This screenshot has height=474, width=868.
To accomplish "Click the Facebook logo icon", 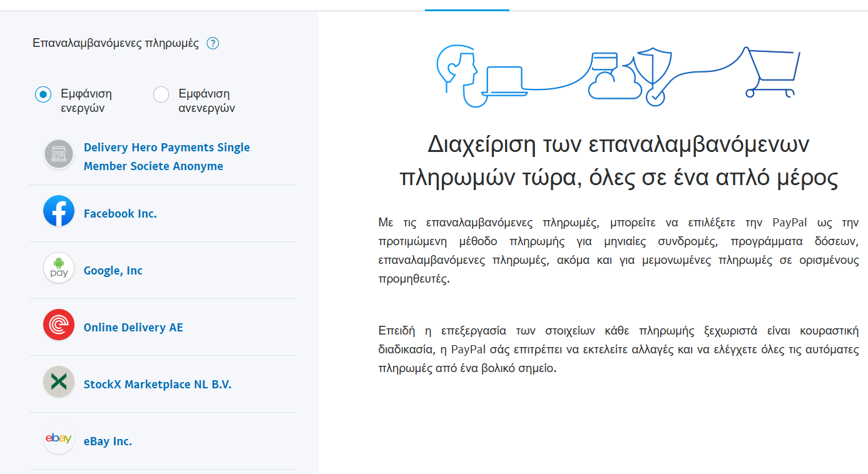I will click(59, 211).
